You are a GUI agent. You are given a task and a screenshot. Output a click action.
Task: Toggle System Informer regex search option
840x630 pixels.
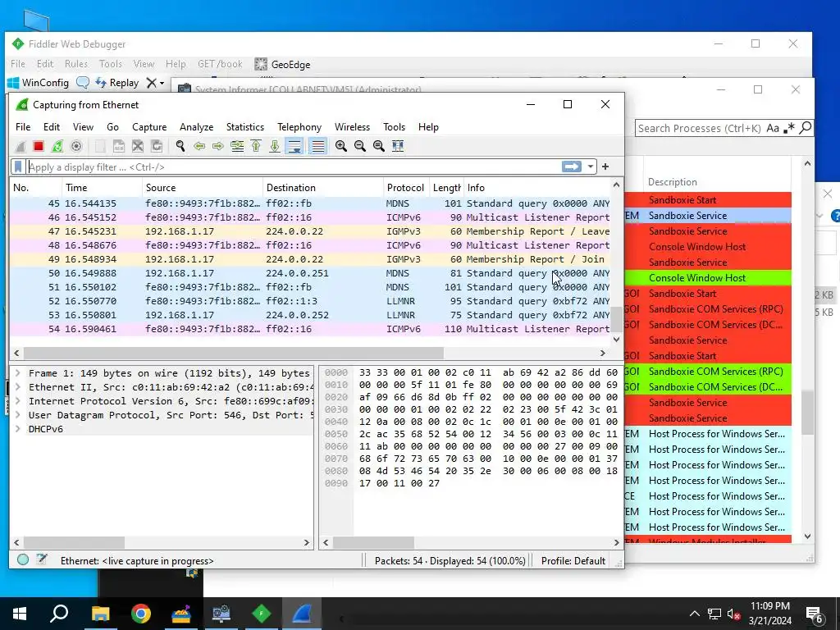788,128
